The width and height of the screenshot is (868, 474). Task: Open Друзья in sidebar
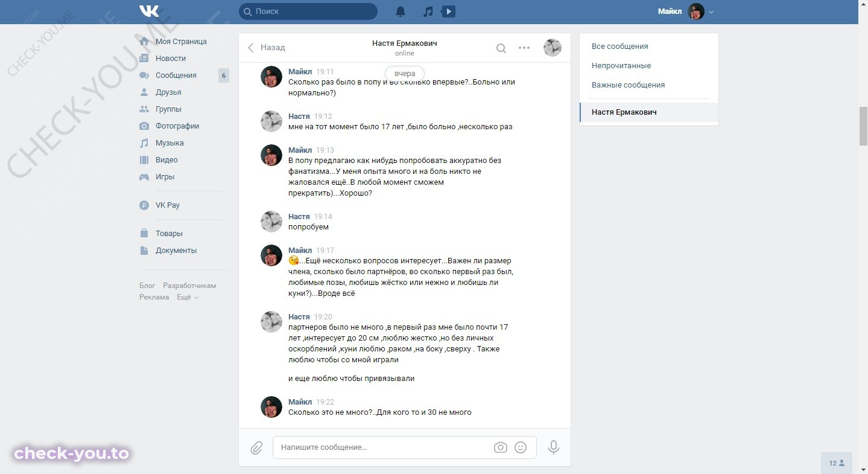(x=168, y=92)
